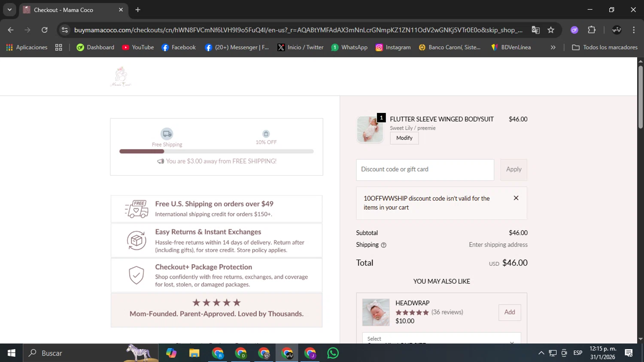Click the taskbar Buscar search box
Image resolution: width=644 pixels, height=362 pixels.
[91, 353]
